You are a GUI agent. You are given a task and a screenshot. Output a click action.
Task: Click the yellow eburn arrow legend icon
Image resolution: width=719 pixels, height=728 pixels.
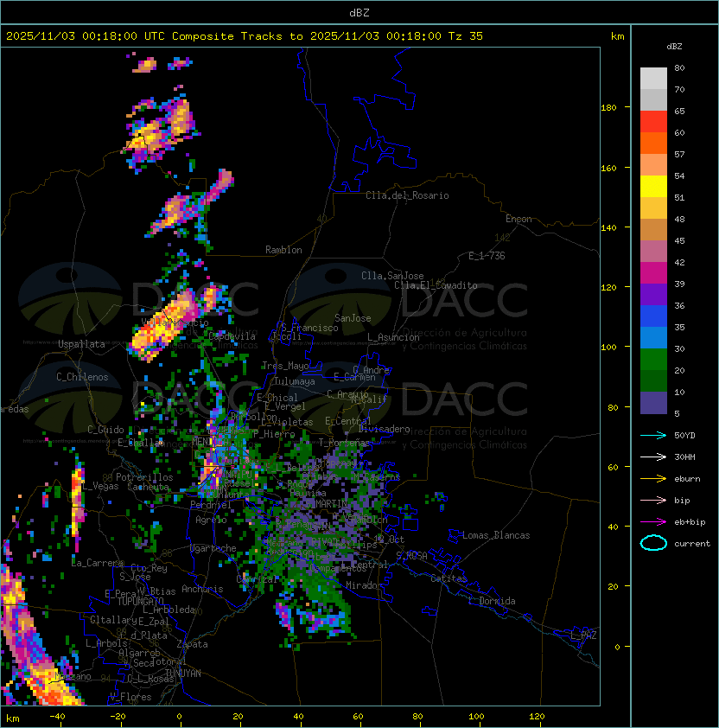click(653, 479)
